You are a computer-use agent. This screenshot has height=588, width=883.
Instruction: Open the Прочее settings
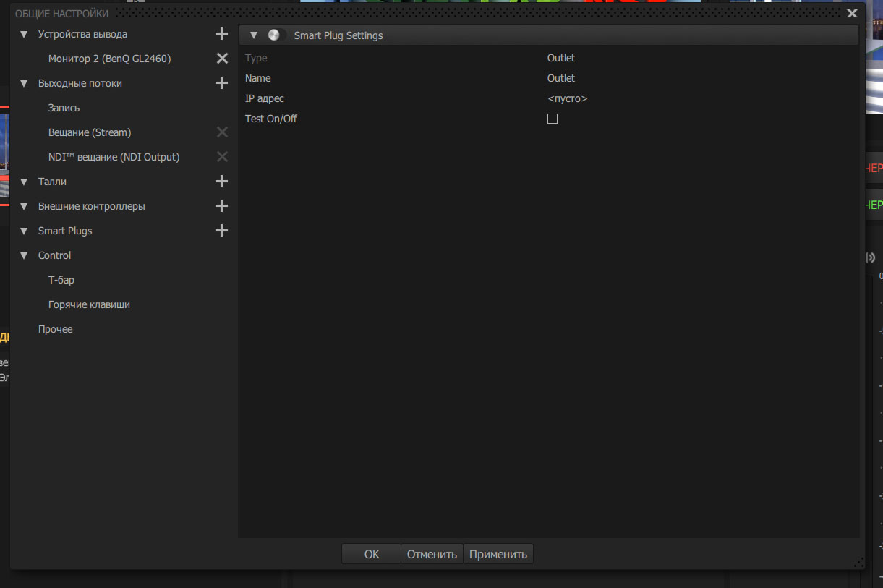pyautogui.click(x=56, y=329)
